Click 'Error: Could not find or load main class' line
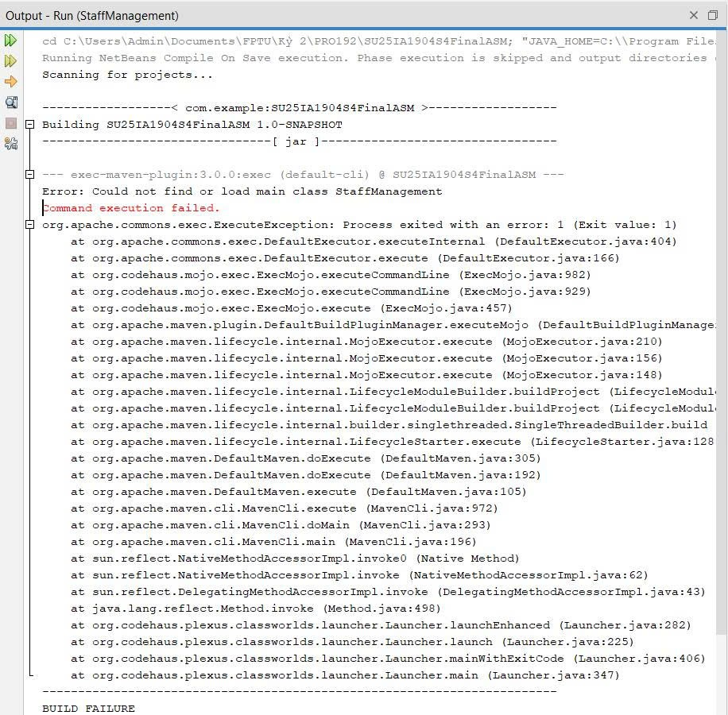 click(x=242, y=191)
